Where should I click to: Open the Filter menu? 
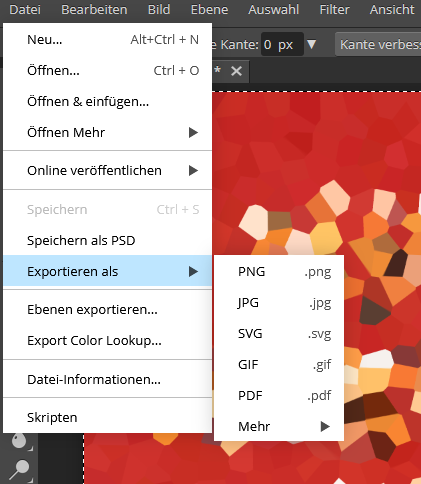coord(334,9)
